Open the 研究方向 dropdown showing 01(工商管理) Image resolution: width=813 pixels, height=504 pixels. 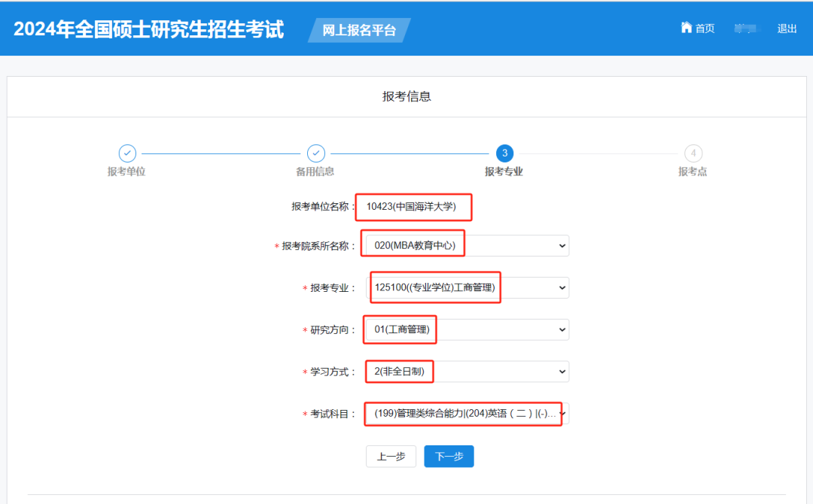click(467, 329)
